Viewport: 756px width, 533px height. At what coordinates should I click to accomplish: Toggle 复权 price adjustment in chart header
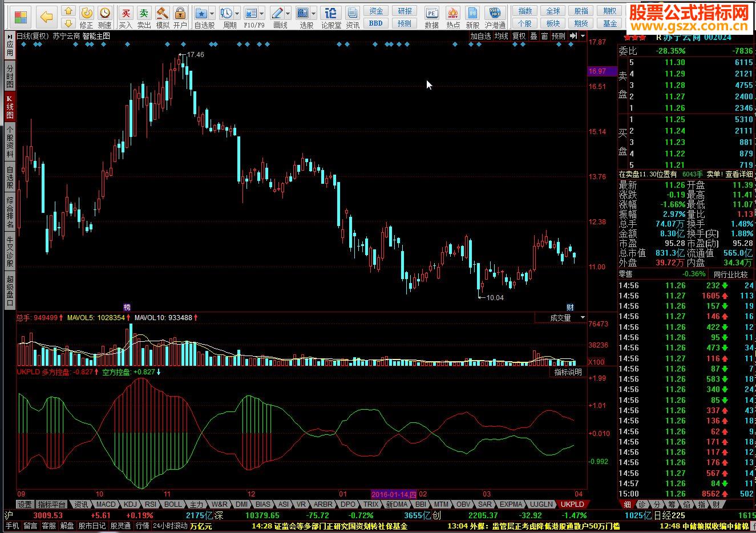(x=519, y=36)
